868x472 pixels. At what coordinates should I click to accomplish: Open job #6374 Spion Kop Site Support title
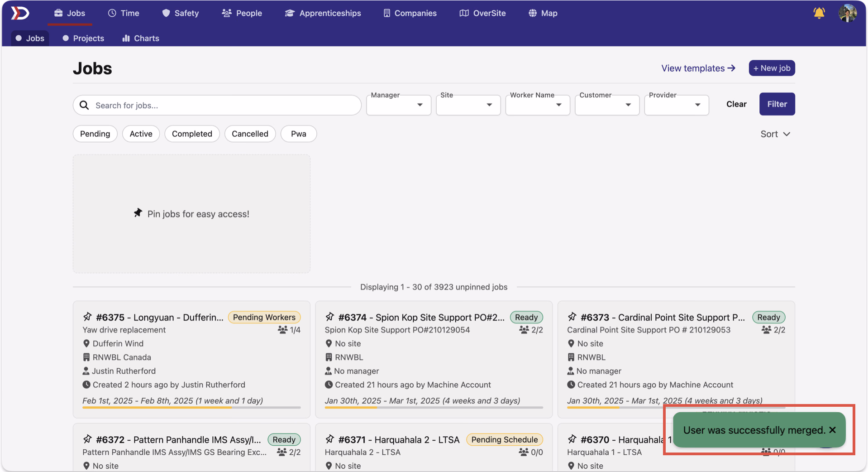point(421,317)
